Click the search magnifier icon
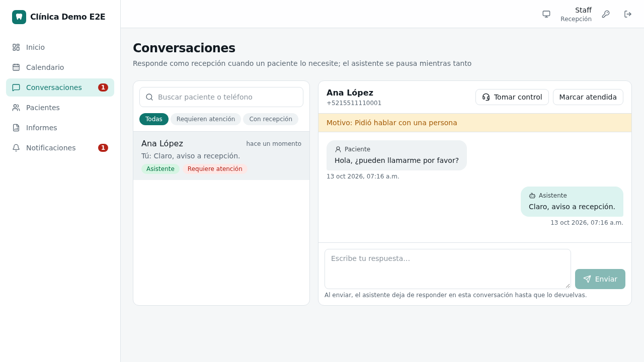 [149, 97]
